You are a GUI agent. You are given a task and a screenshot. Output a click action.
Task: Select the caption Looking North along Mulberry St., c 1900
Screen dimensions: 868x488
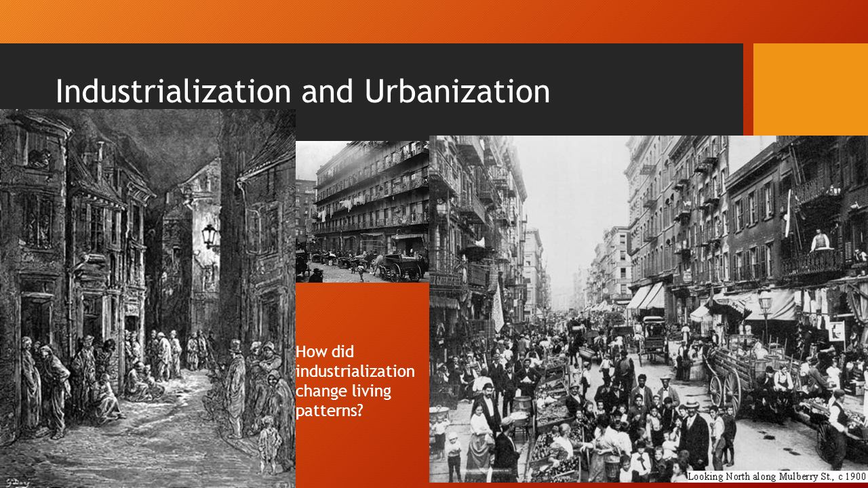coord(777,476)
